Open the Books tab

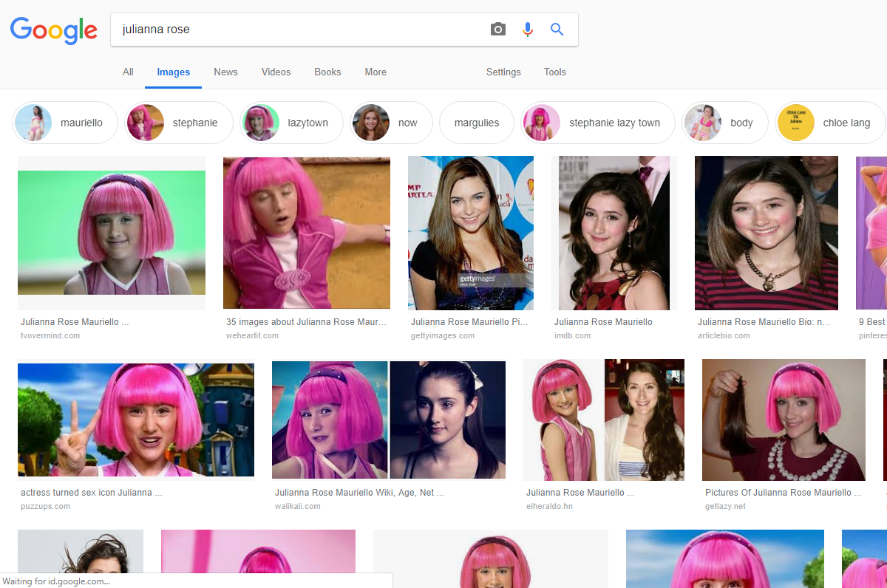(327, 72)
